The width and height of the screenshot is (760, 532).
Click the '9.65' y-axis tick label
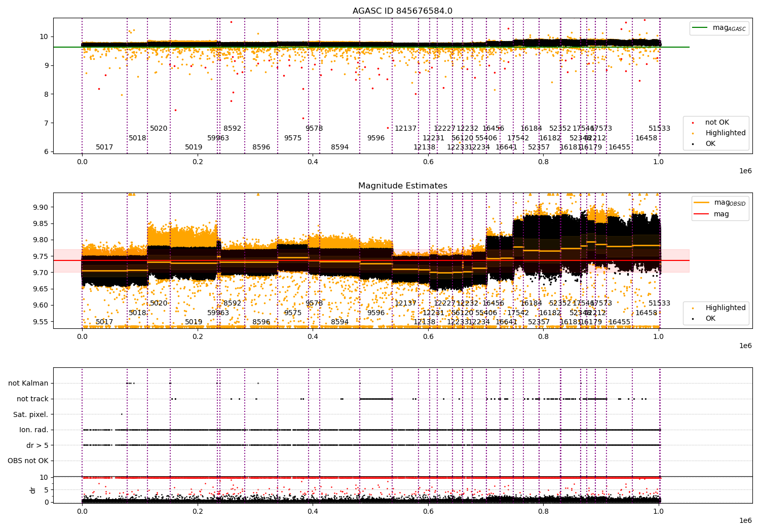[x=41, y=289]
